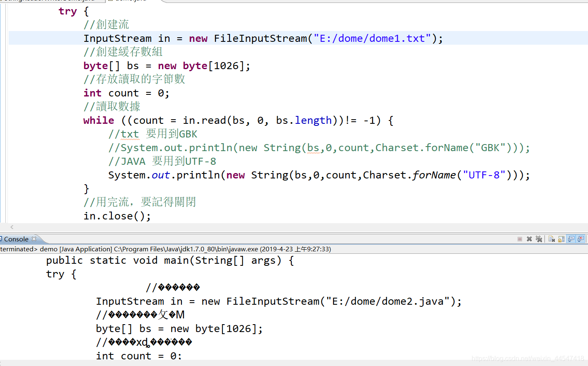Click Remove Launch single X icon
The width and height of the screenshot is (588, 366).
tap(529, 239)
